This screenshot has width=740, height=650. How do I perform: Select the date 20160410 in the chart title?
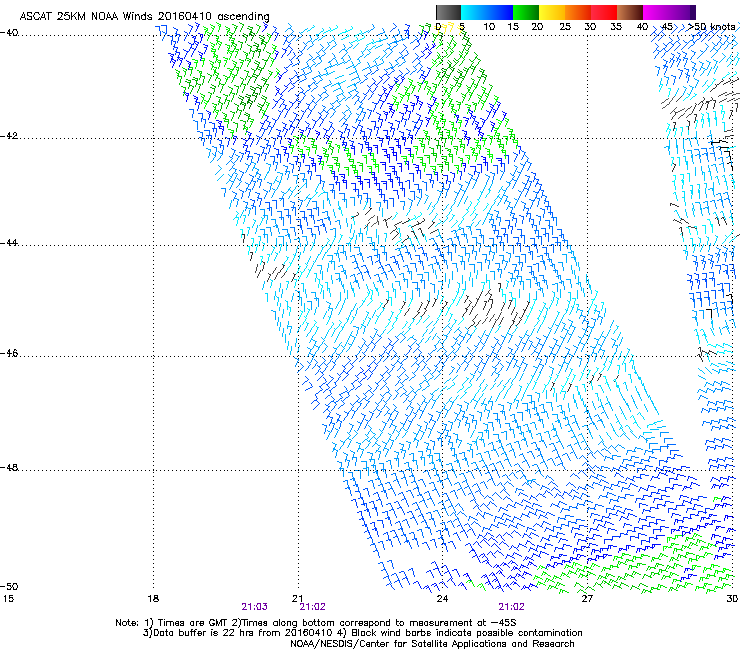[x=185, y=16]
